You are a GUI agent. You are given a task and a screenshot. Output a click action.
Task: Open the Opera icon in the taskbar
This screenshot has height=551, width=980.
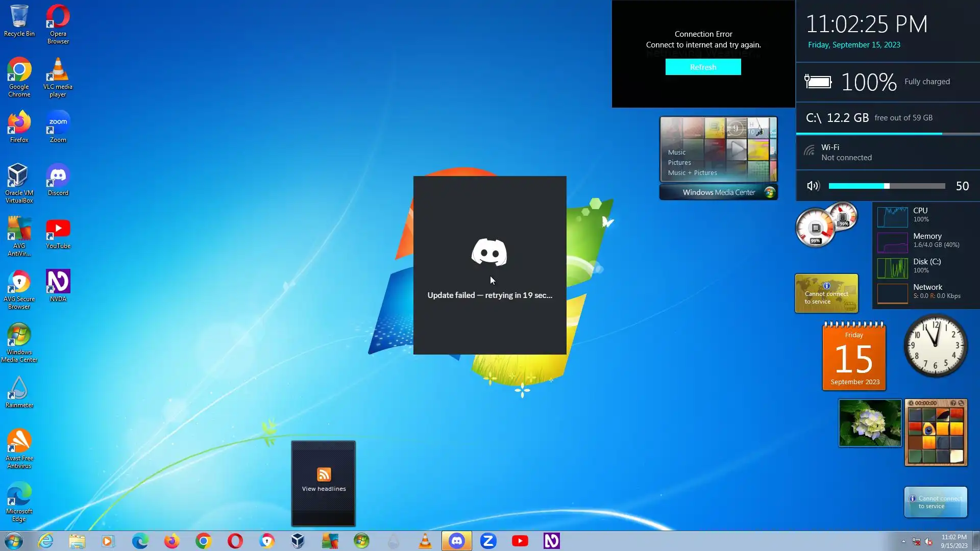click(x=235, y=541)
